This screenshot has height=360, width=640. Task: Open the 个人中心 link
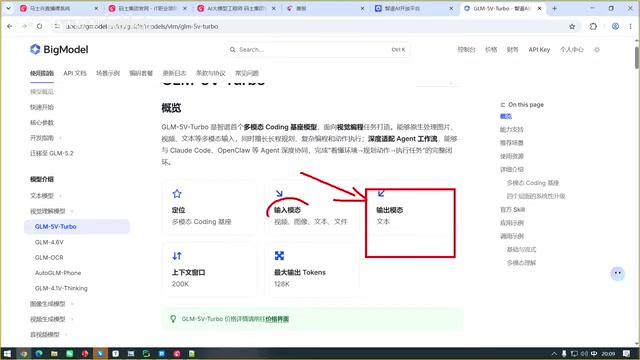tap(571, 49)
